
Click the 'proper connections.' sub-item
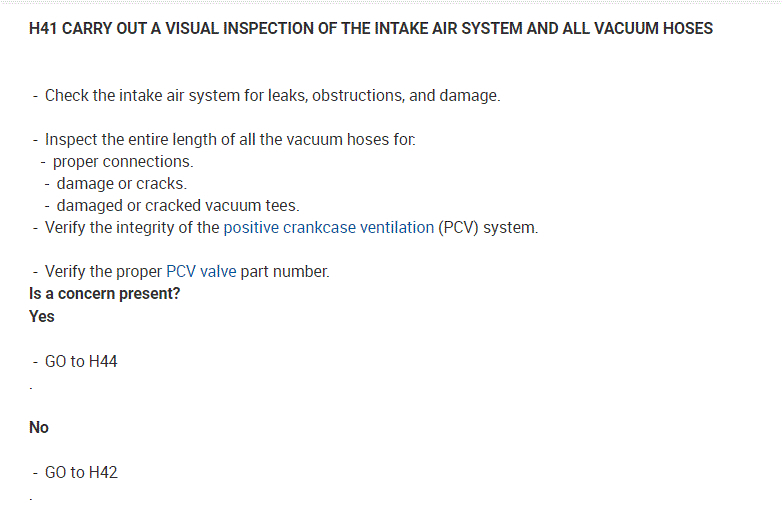click(123, 162)
